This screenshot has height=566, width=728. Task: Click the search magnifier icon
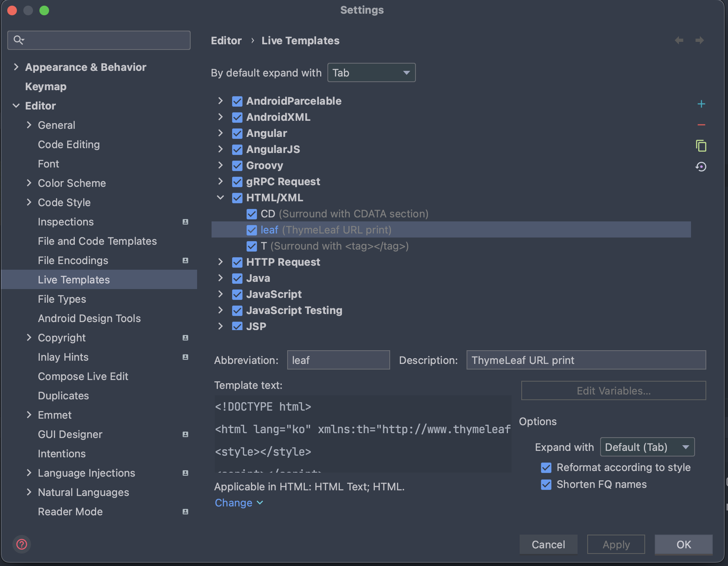point(19,40)
